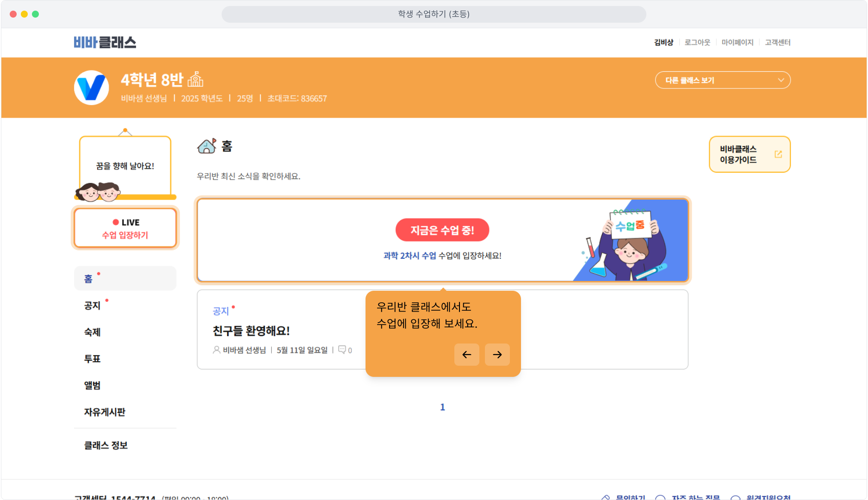Click the browser address bar title
Image resolution: width=868 pixels, height=500 pixels.
tap(434, 14)
